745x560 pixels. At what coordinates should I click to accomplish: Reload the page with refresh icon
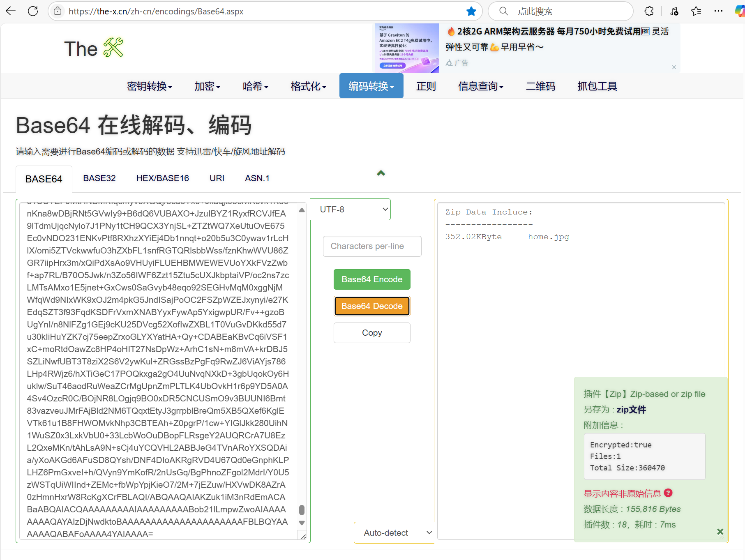(33, 11)
